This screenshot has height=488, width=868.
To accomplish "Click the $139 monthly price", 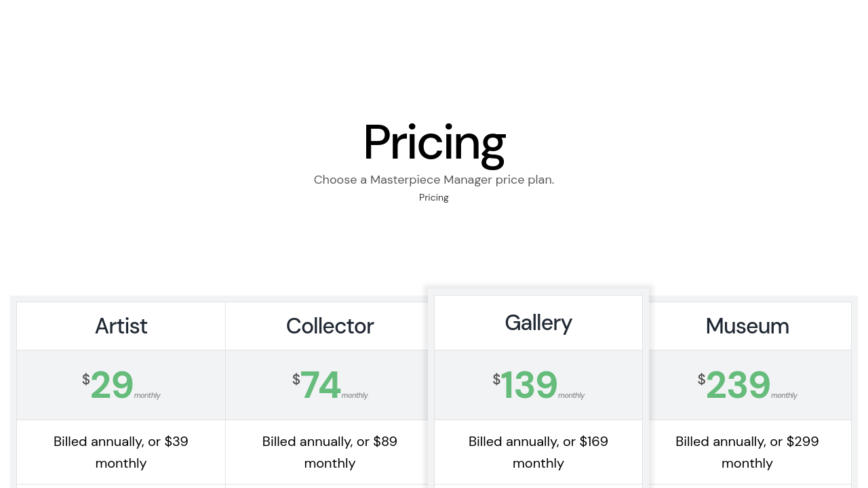I will (529, 385).
